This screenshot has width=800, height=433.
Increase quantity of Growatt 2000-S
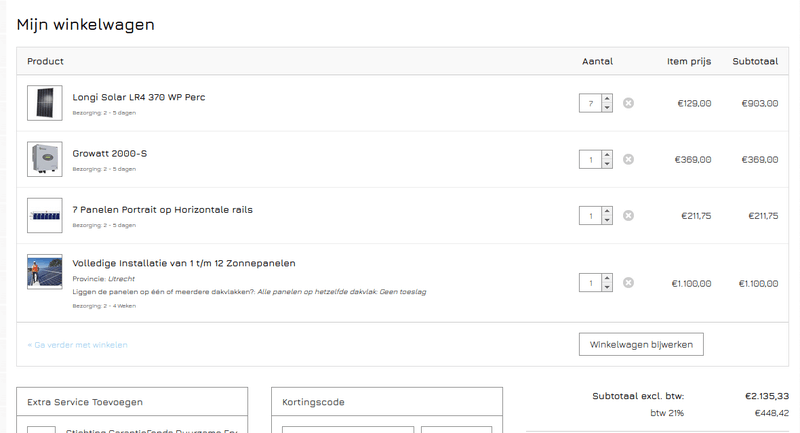click(607, 155)
